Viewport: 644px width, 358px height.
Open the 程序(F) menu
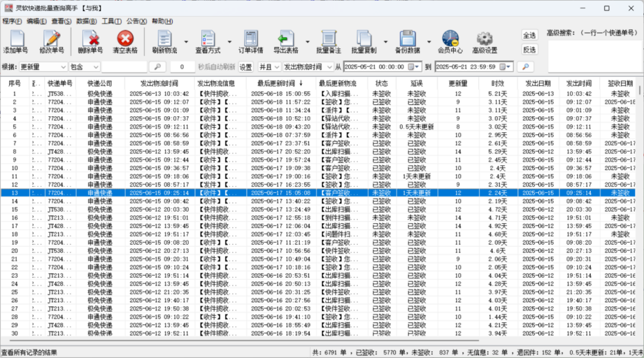[x=12, y=21]
